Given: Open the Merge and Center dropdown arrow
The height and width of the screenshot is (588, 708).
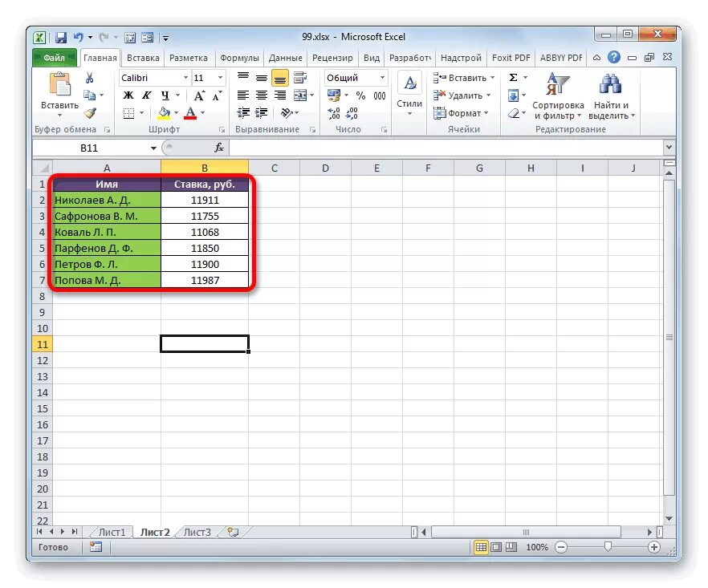Looking at the screenshot, I should (312, 95).
